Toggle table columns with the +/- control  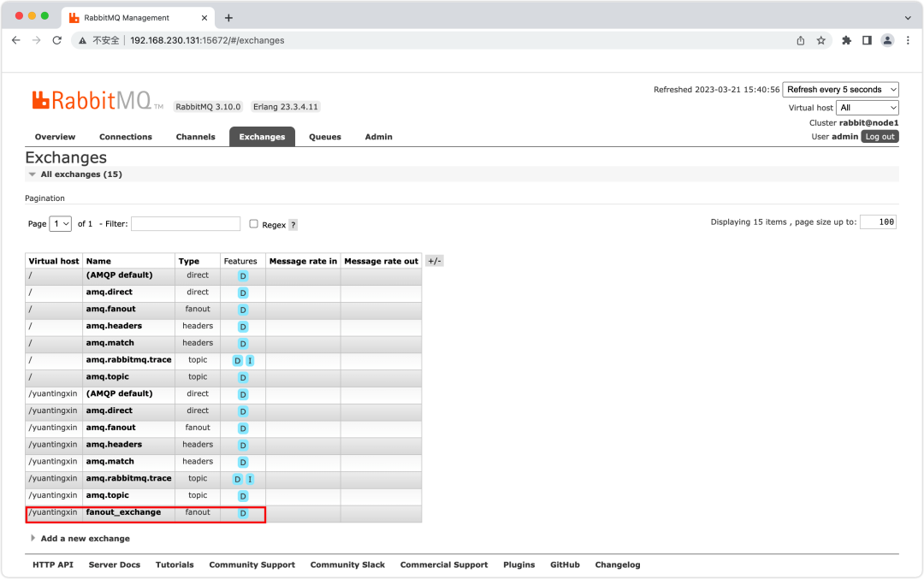434,260
